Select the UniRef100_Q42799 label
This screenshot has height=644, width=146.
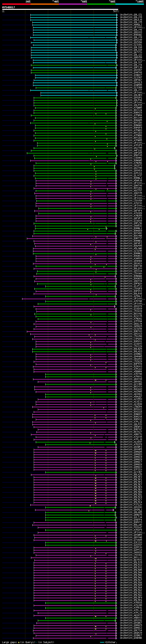coord(131,148)
